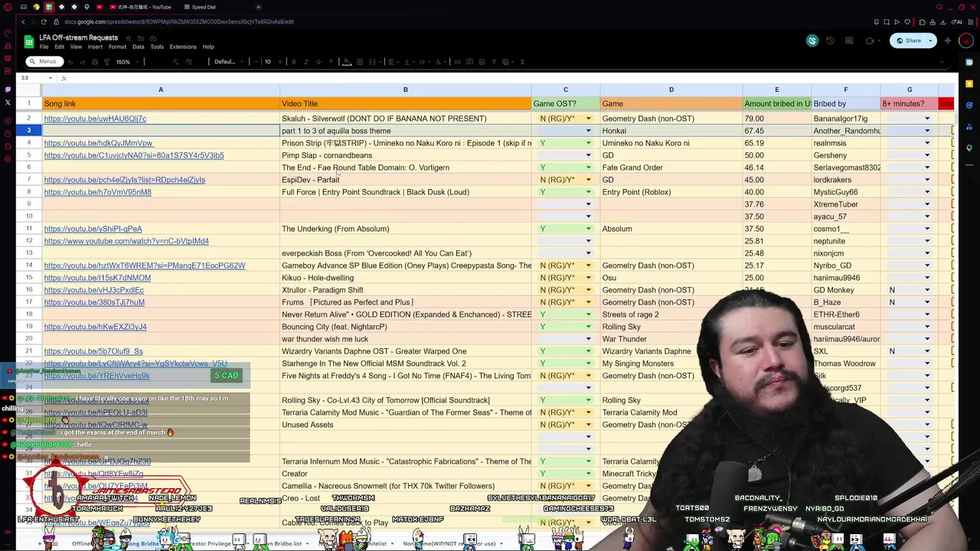Open the Extensions menu
Image resolution: width=980 pixels, height=551 pixels.
(183, 47)
